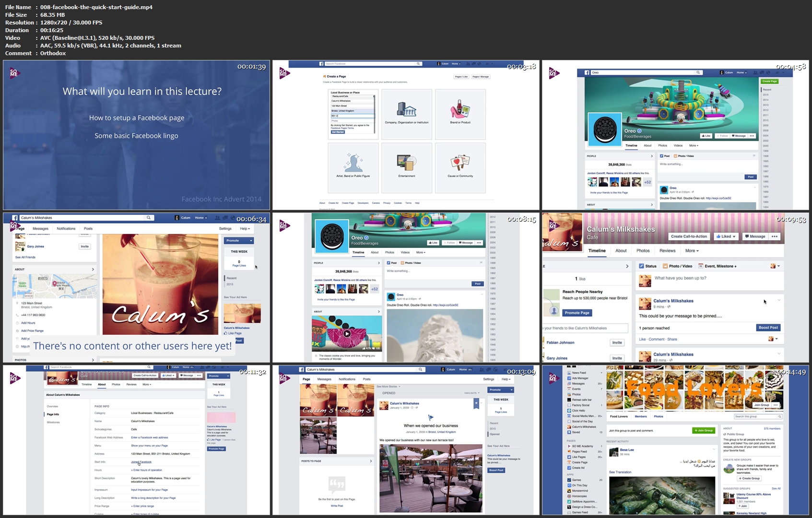
Task: Open the Help dropdown in the 00:06:34 frame
Action: pyautogui.click(x=245, y=229)
